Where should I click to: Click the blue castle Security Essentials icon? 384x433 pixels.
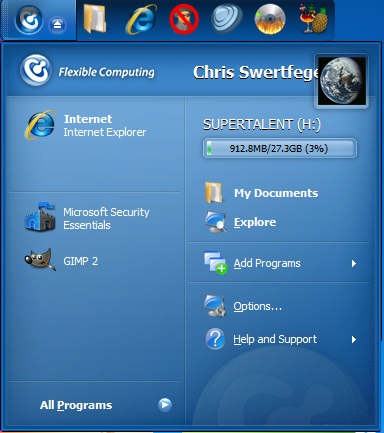click(x=40, y=216)
